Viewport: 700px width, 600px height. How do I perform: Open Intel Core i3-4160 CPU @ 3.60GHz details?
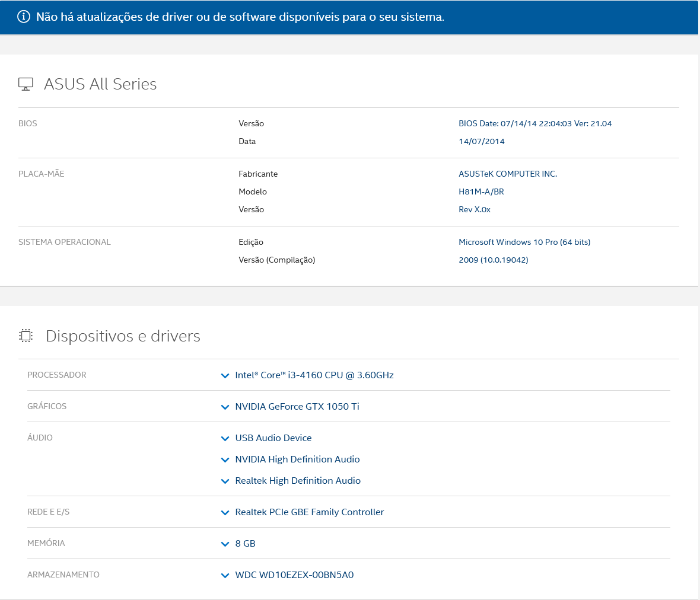pos(314,375)
